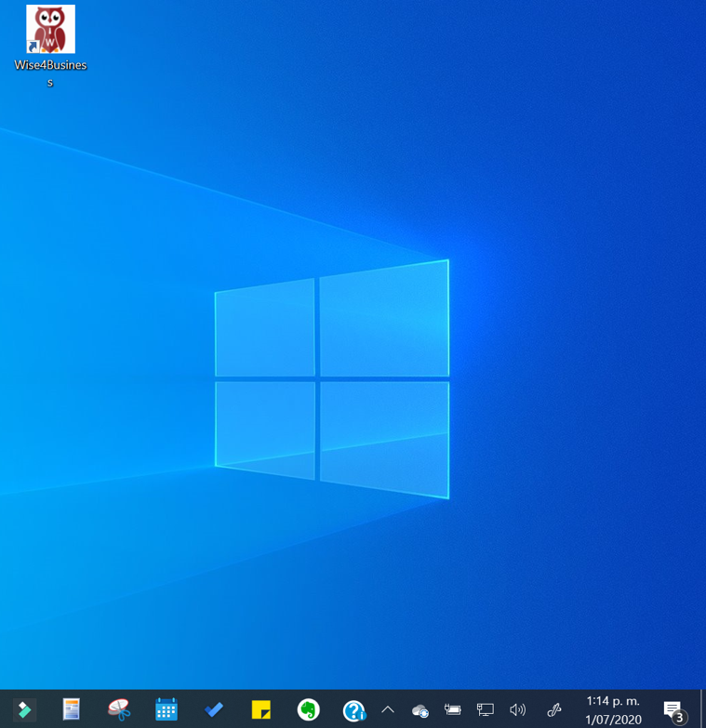The width and height of the screenshot is (706, 728).
Task: Open the Windows Ink Workspace pen icon
Action: click(x=554, y=709)
